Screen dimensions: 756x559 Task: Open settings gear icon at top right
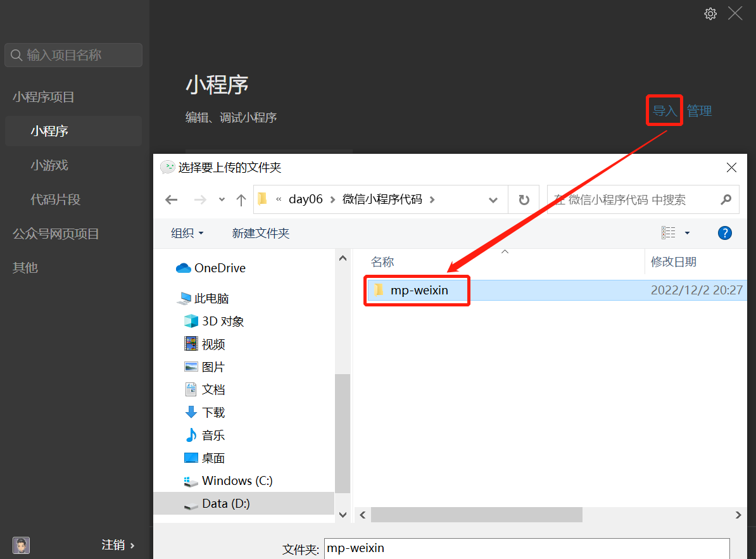(x=710, y=14)
